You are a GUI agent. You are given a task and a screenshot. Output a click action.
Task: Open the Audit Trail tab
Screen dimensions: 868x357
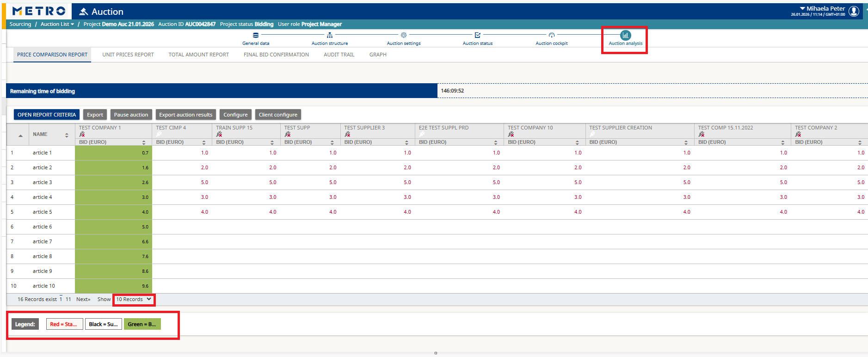[339, 55]
